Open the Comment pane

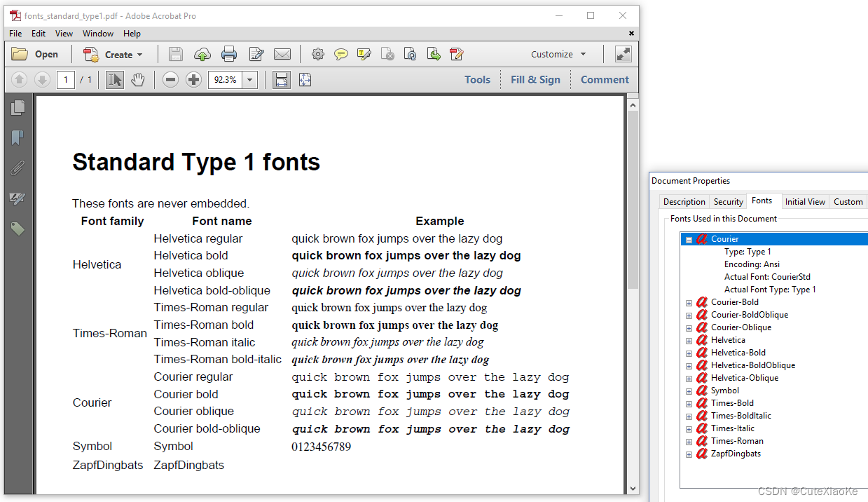click(605, 80)
